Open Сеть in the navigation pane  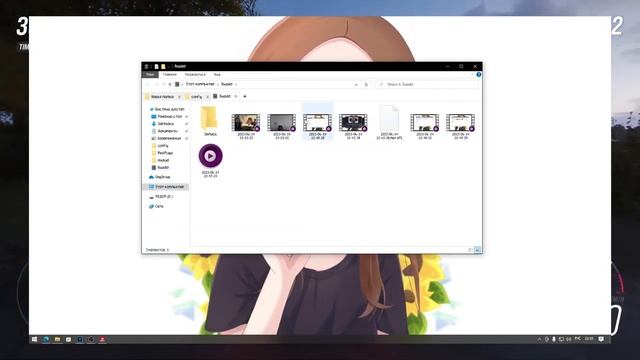coord(156,207)
